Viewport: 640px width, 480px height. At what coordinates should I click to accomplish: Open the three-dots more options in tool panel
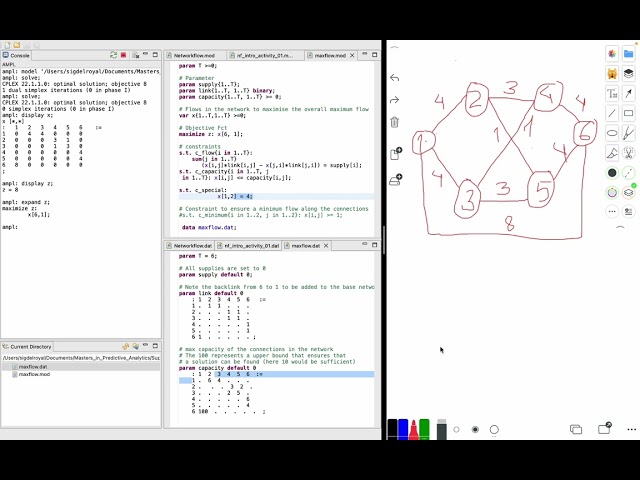612,211
